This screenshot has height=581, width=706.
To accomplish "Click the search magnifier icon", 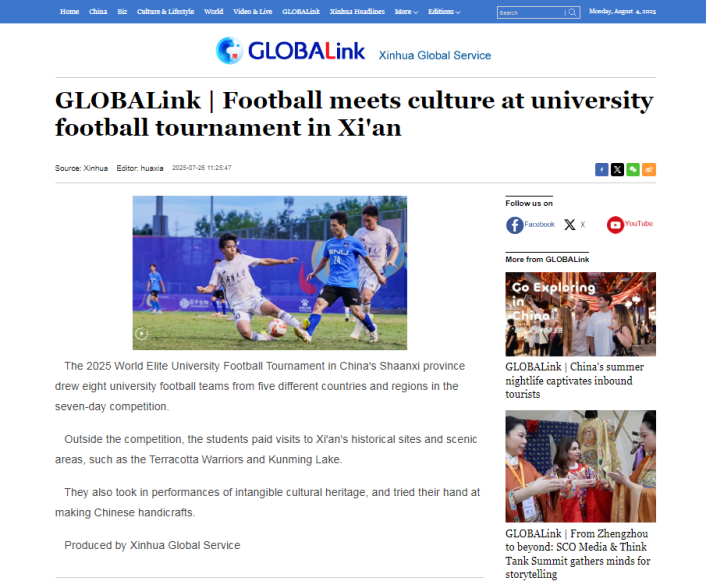I will [572, 13].
